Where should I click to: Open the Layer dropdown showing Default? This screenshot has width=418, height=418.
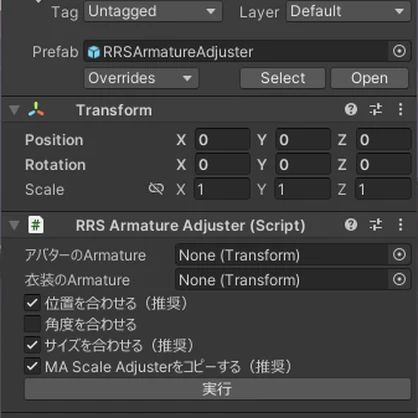click(348, 11)
